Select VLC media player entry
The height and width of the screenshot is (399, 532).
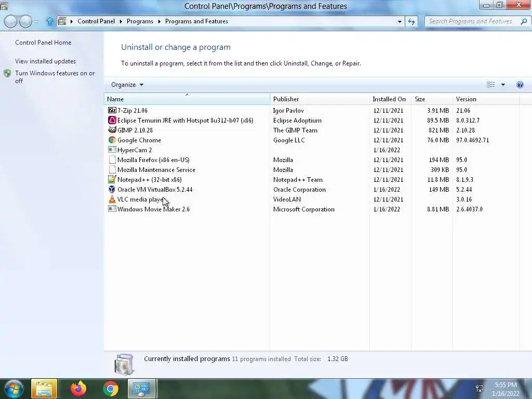(141, 199)
